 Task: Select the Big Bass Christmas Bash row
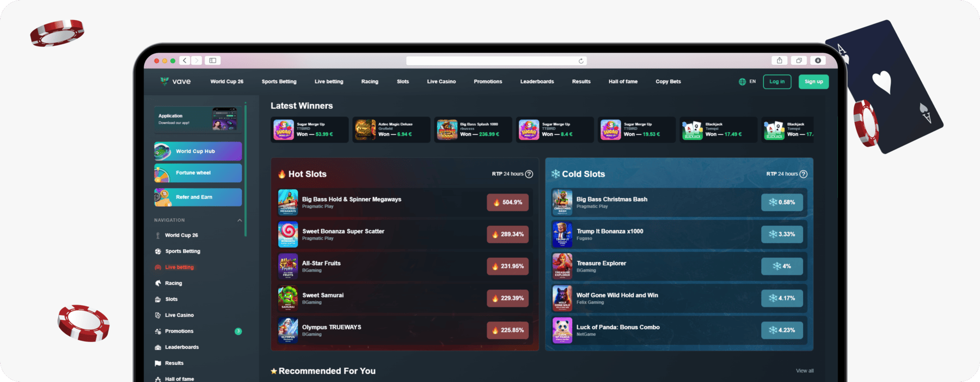[679, 202]
